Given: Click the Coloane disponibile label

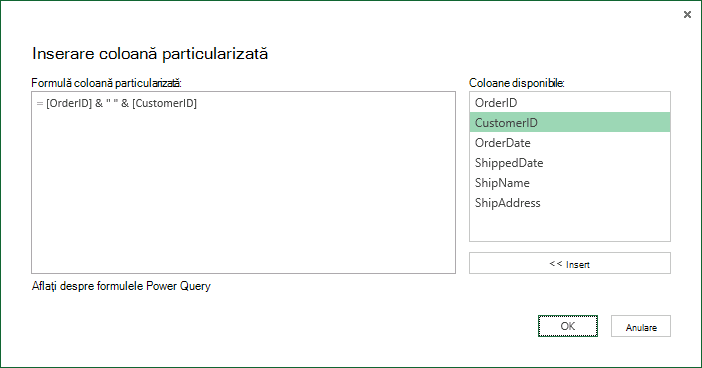Looking at the screenshot, I should pyautogui.click(x=517, y=83).
